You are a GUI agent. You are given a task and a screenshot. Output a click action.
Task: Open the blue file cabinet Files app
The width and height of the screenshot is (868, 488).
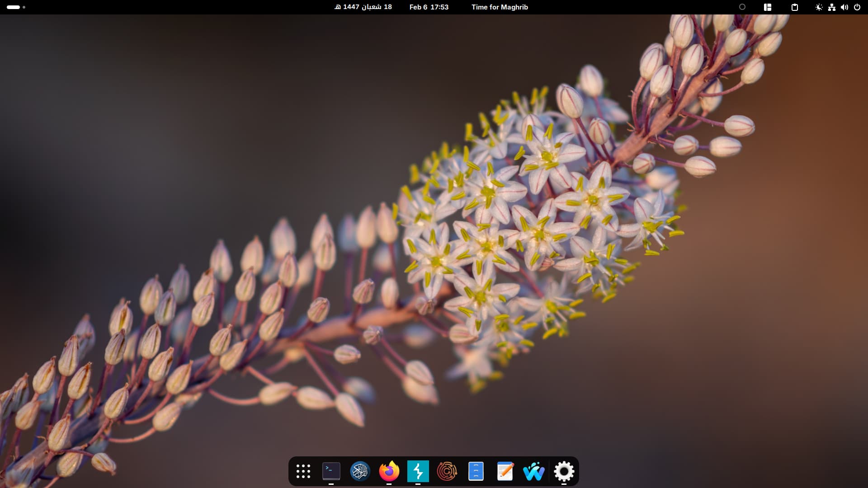(x=476, y=471)
